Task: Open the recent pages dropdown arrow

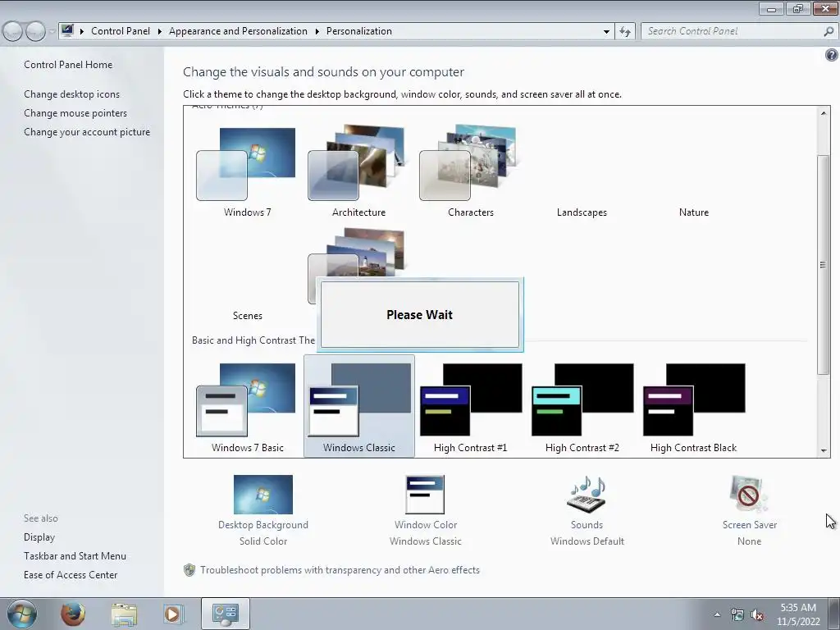Action: click(x=52, y=32)
